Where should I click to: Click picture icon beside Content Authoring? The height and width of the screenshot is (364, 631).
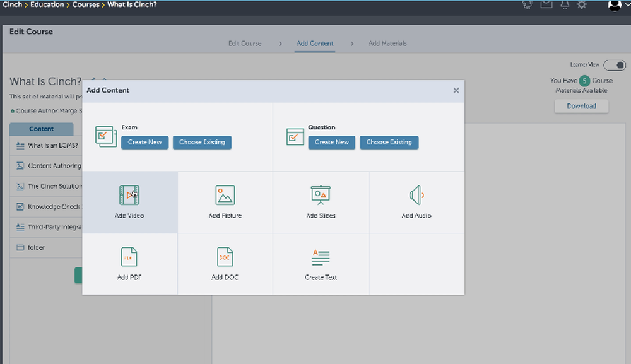[20, 166]
